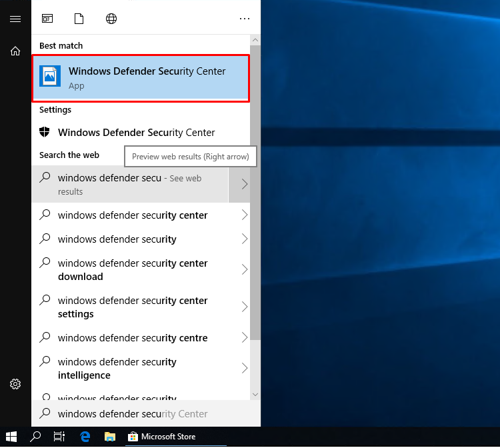Click the taskbar Search magnifier icon
The image size is (500, 448).
[x=35, y=437]
